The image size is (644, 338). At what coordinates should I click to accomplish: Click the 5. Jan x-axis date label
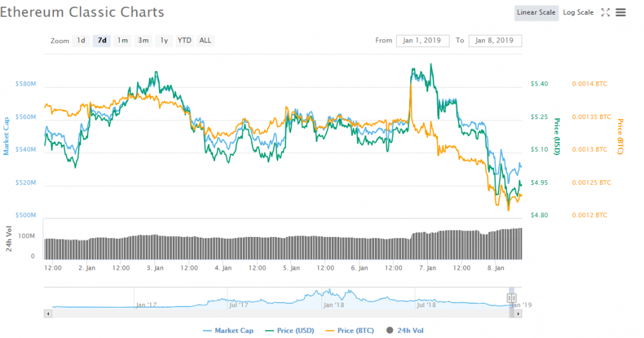pos(291,268)
